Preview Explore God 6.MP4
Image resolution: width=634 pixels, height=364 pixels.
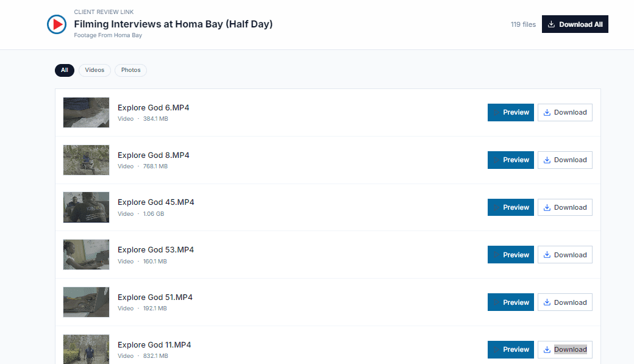click(x=511, y=112)
